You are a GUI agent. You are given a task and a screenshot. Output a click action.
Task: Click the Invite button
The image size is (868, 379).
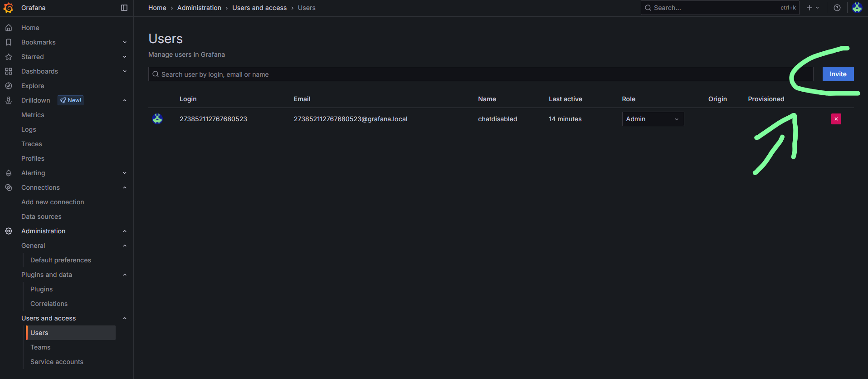click(838, 74)
